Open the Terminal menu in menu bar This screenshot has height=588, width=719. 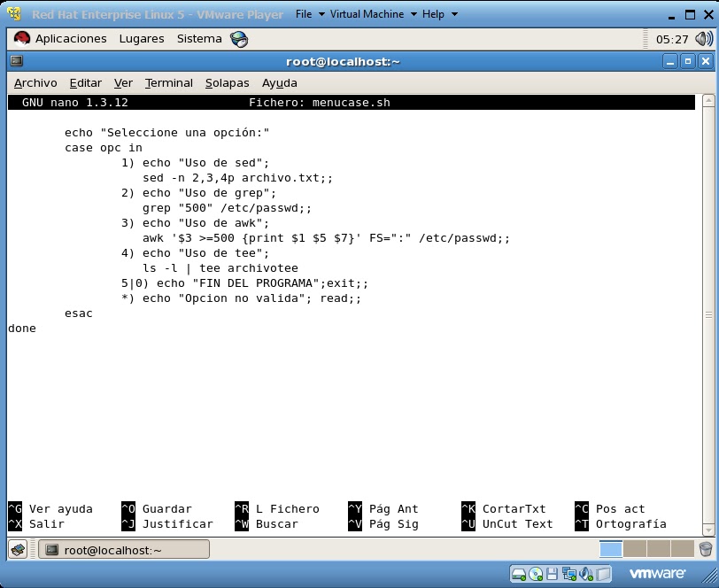click(169, 83)
